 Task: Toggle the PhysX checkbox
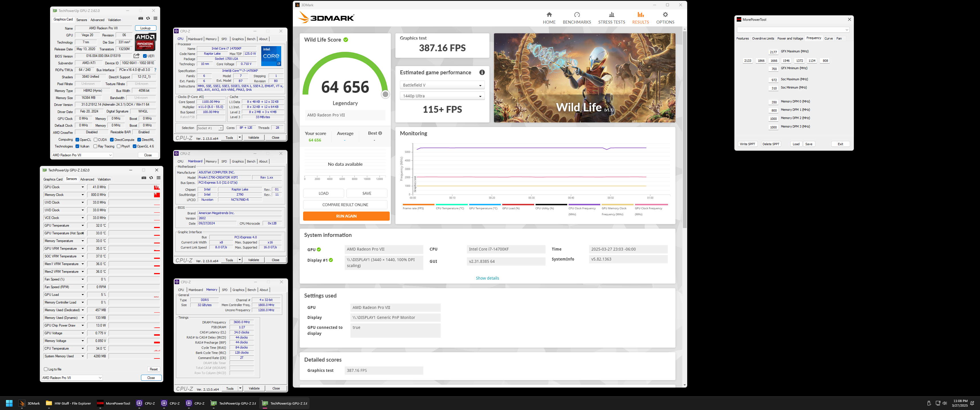pyautogui.click(x=119, y=146)
